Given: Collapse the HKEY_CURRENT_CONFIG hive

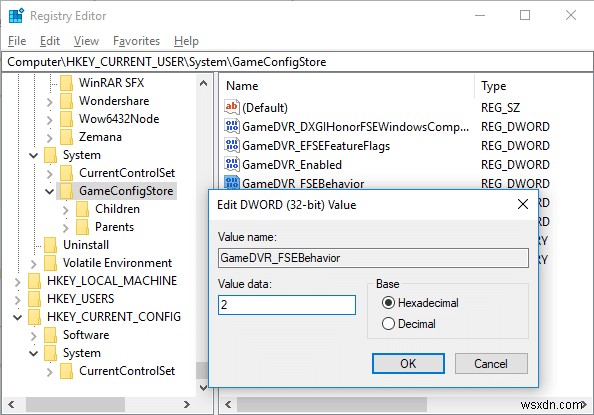Looking at the screenshot, I should click(18, 317).
